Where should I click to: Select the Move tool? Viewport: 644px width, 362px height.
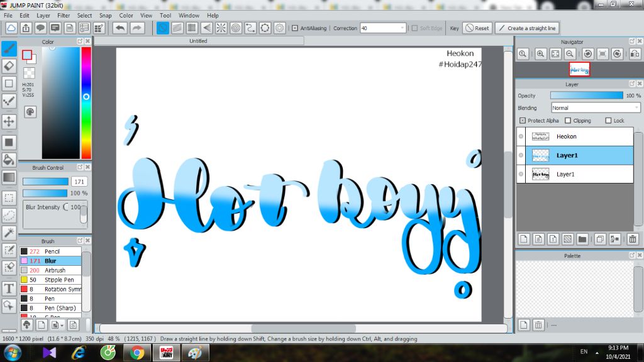click(9, 121)
